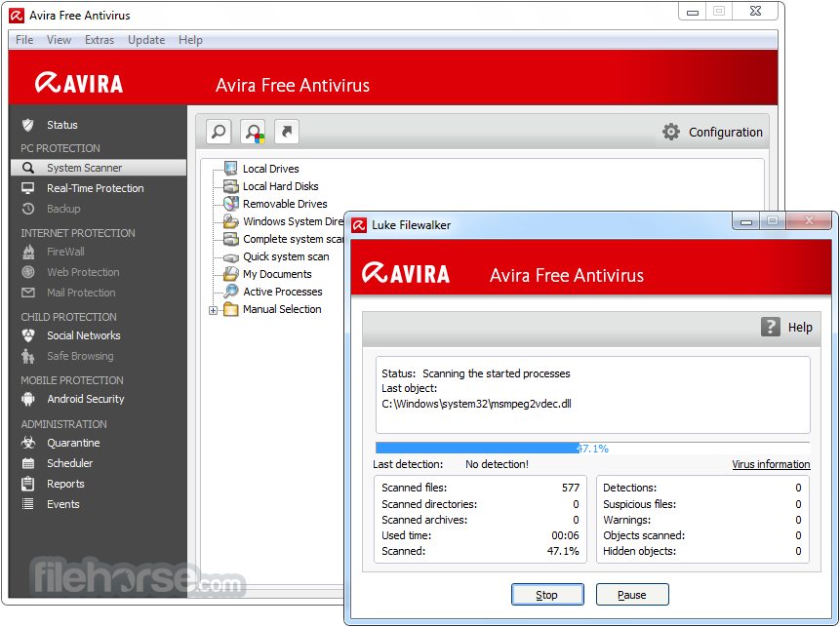
Task: Minimize the main Avira Free Antivirus window
Action: click(x=692, y=12)
